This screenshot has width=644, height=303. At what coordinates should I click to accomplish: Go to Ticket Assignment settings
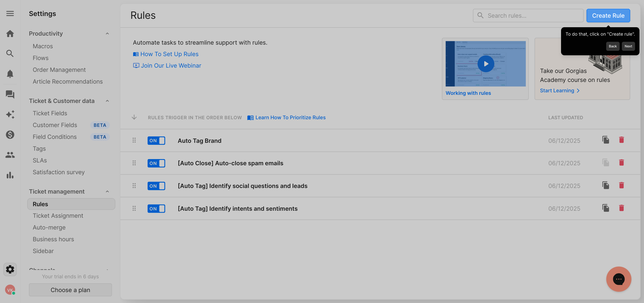click(x=58, y=216)
